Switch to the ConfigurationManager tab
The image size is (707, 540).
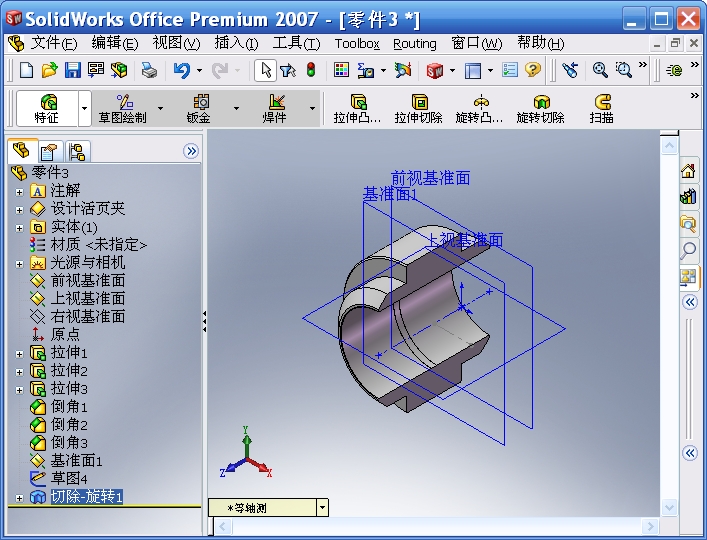click(x=77, y=151)
